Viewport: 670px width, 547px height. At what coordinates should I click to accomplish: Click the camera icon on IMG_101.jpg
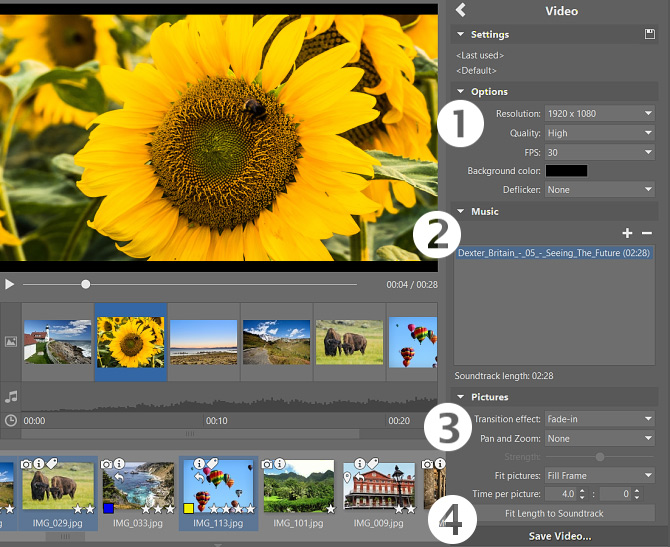click(x=267, y=464)
